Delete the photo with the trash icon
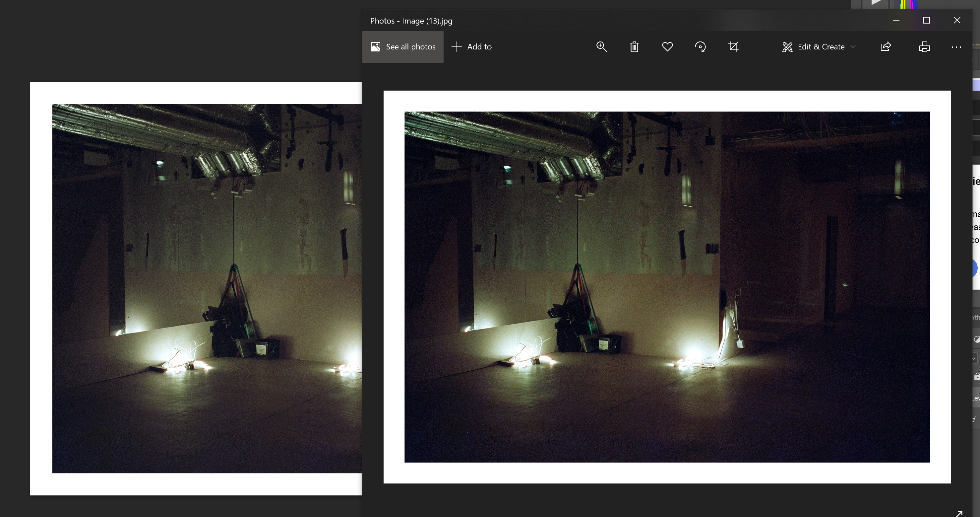The image size is (980, 517). coord(634,47)
